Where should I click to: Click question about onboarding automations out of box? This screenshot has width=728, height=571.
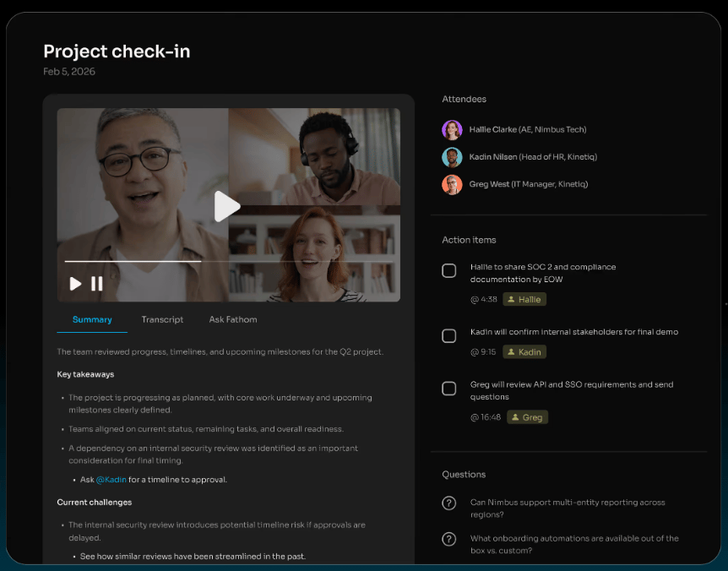pyautogui.click(x=574, y=544)
